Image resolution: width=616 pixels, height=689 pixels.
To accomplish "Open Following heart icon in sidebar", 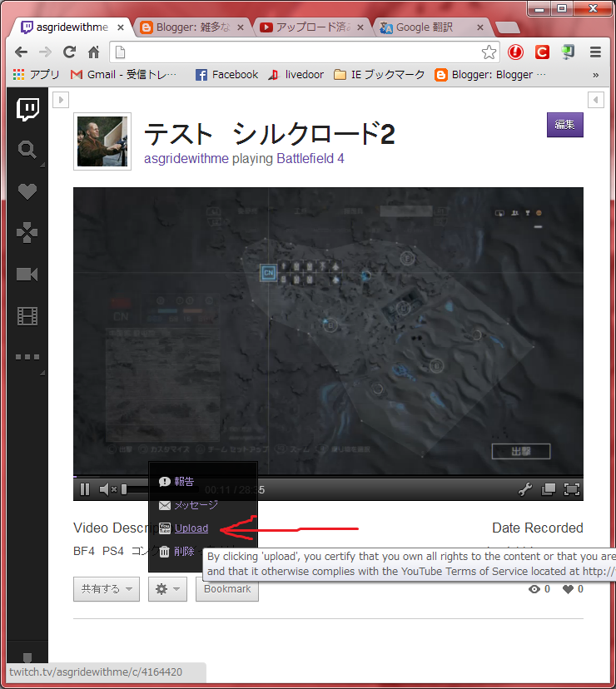I will pos(27,191).
